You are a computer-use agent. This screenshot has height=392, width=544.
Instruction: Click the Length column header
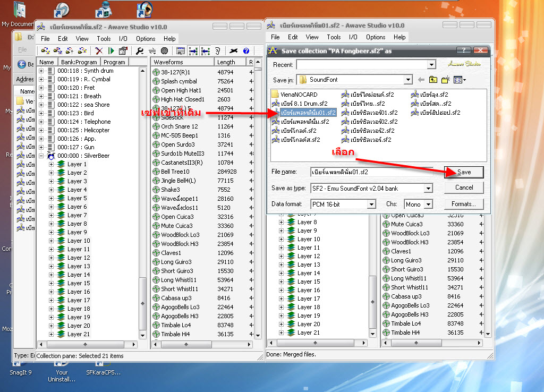(x=230, y=62)
